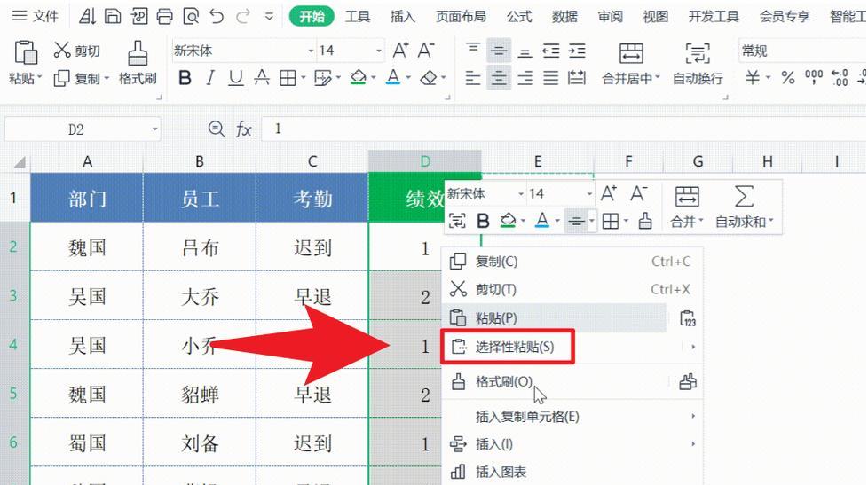Toggle bold formatting in the ribbon
The width and height of the screenshot is (868, 485).
185,78
